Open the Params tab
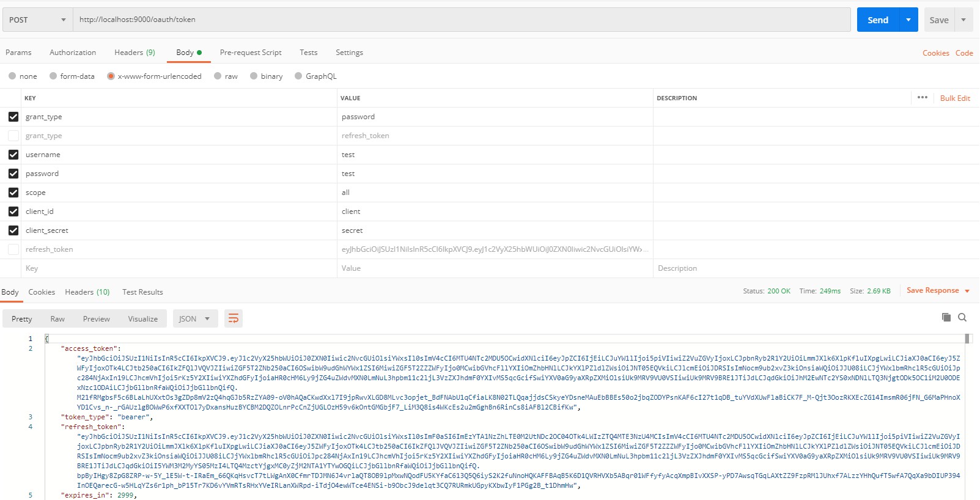The width and height of the screenshot is (980, 500). [18, 53]
